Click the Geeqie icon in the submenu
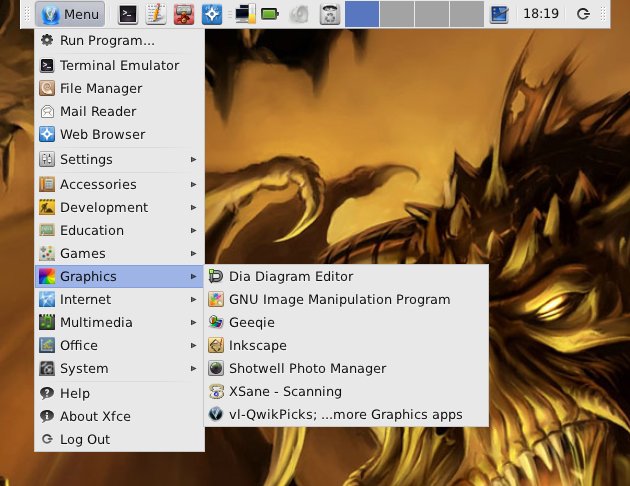The width and height of the screenshot is (630, 486). [x=215, y=322]
